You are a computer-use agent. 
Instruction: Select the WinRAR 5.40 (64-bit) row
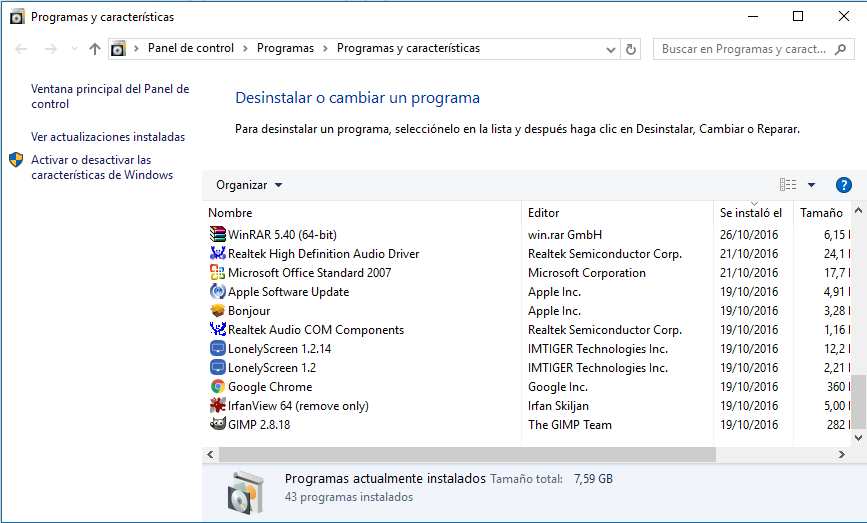click(x=528, y=234)
